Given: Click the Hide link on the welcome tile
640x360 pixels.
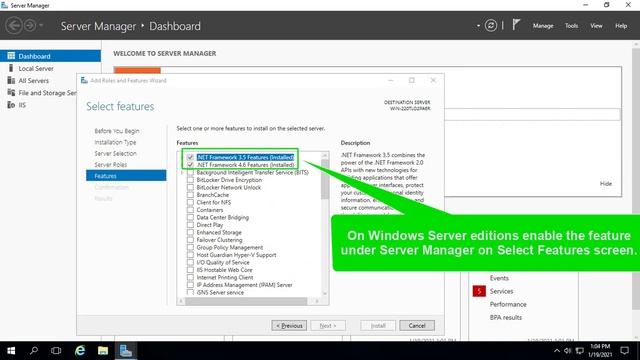Looking at the screenshot, I should tap(606, 184).
